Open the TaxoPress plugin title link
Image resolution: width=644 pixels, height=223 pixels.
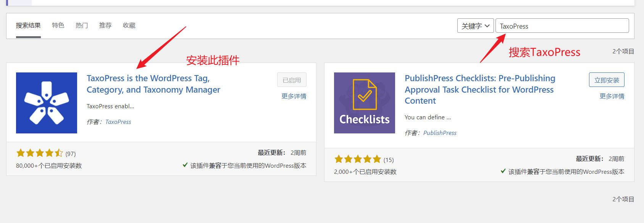(x=153, y=84)
